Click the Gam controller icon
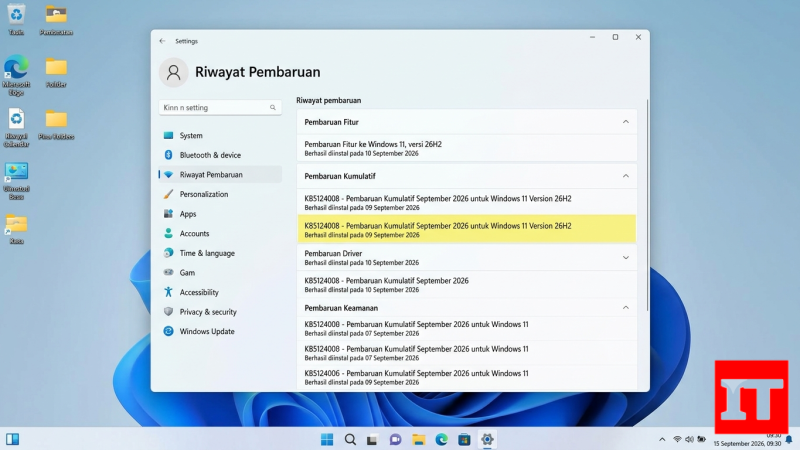 (x=168, y=272)
